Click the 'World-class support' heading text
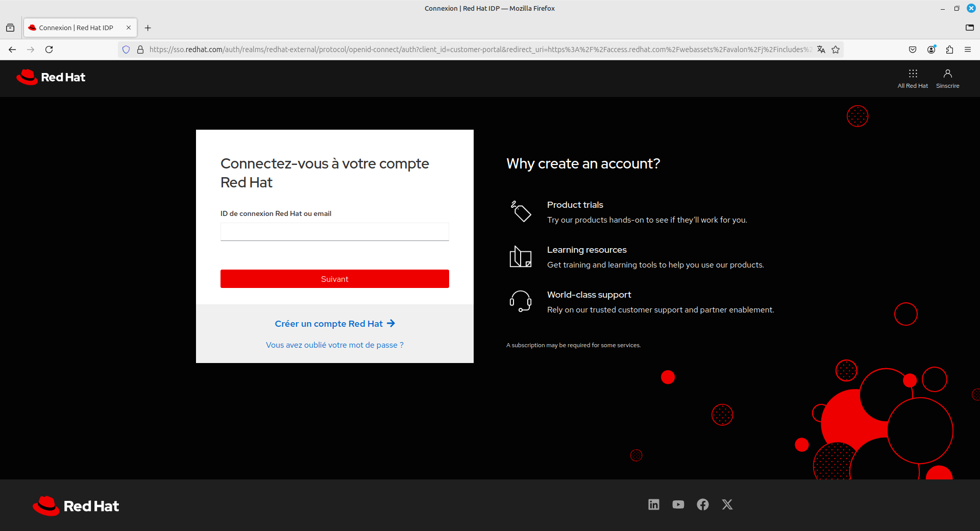 (589, 295)
